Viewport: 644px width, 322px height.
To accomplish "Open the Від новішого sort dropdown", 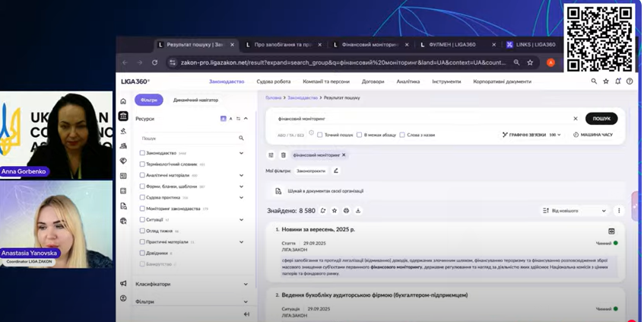I will coord(574,211).
